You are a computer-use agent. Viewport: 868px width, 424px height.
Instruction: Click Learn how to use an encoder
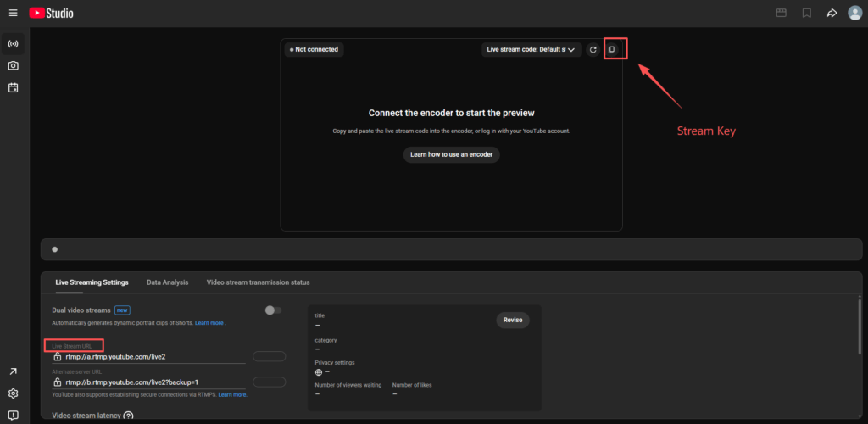pos(451,154)
